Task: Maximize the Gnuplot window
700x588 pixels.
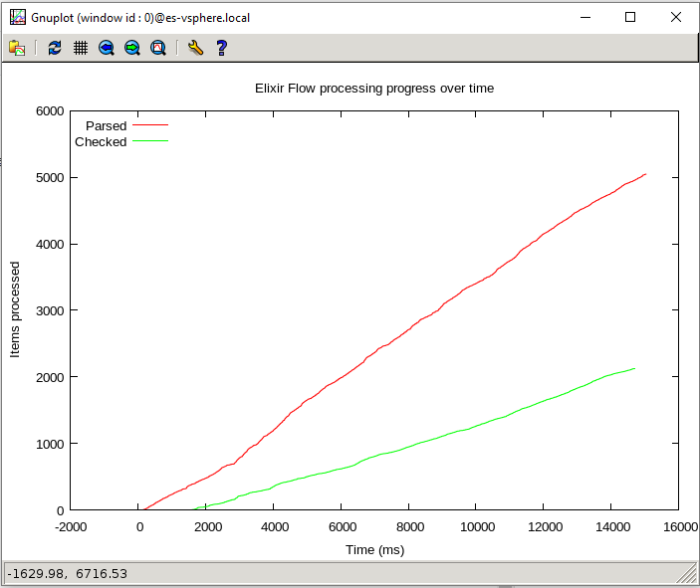Action: (630, 17)
